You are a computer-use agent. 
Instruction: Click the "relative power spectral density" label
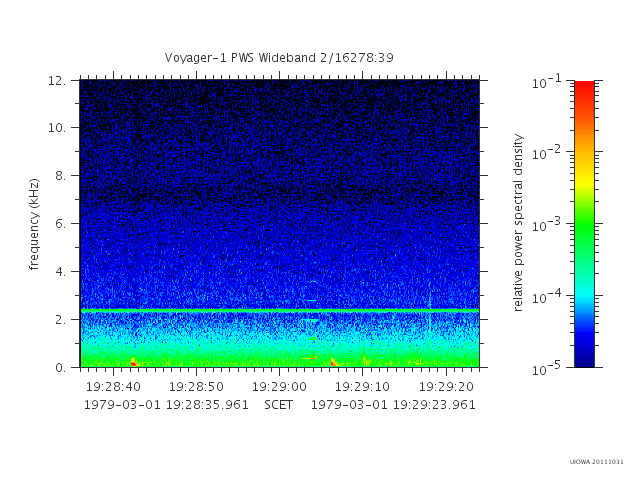coord(518,223)
